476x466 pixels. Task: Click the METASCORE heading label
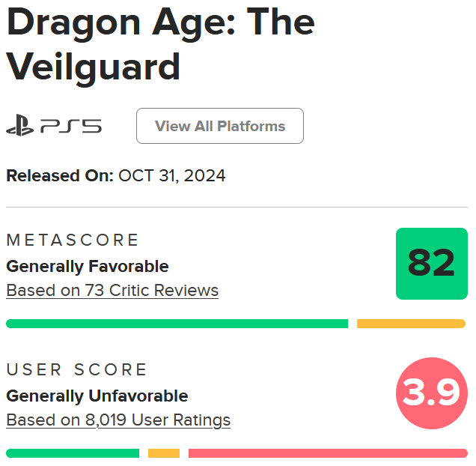pyautogui.click(x=73, y=240)
